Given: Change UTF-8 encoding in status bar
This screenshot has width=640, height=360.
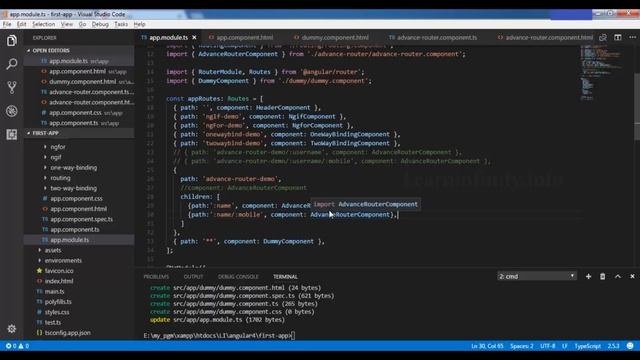Looking at the screenshot, I should tap(548, 346).
